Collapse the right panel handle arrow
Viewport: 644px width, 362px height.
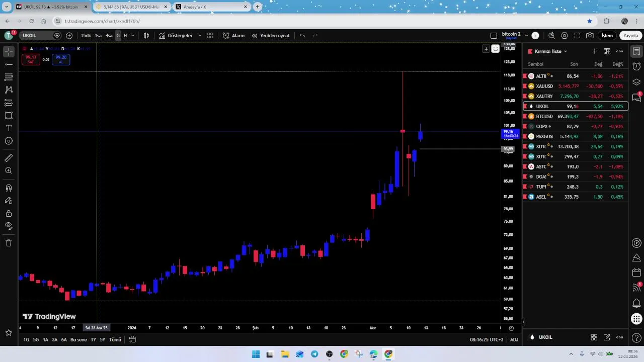point(523,322)
